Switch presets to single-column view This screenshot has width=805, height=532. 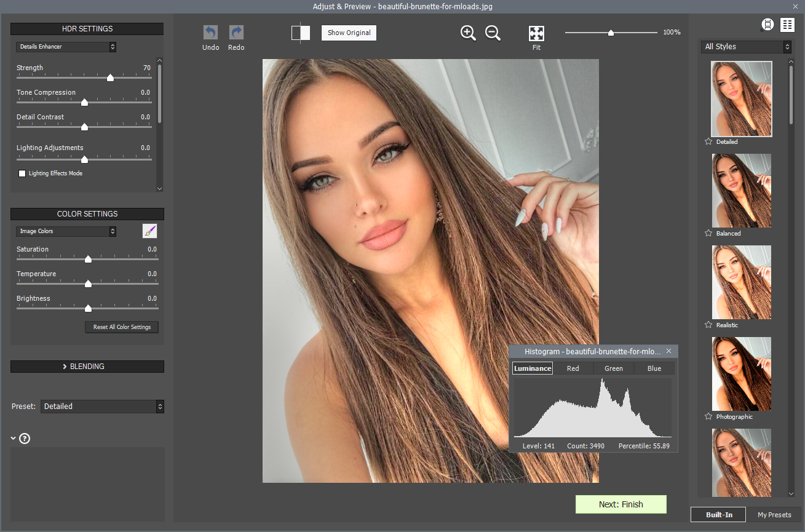(x=767, y=25)
